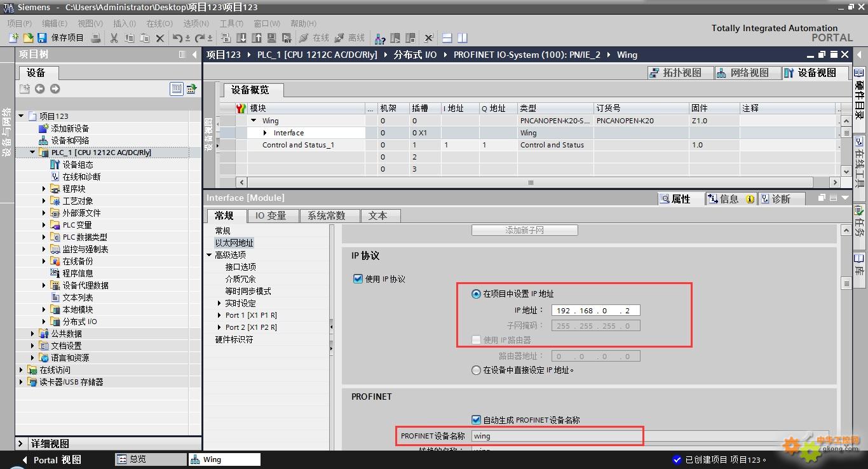Switch to the IO 变量 tab

pyautogui.click(x=271, y=216)
